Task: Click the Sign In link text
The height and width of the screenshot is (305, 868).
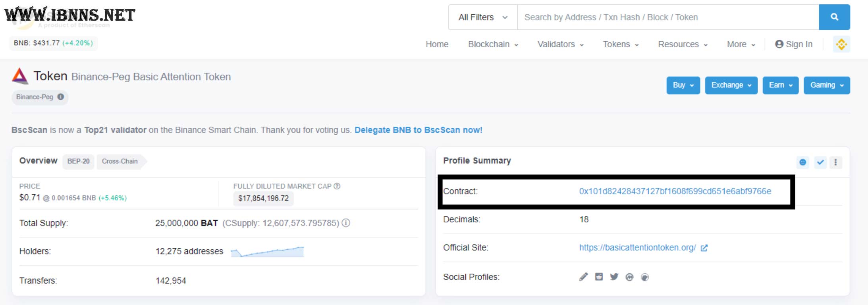Action: pos(799,44)
